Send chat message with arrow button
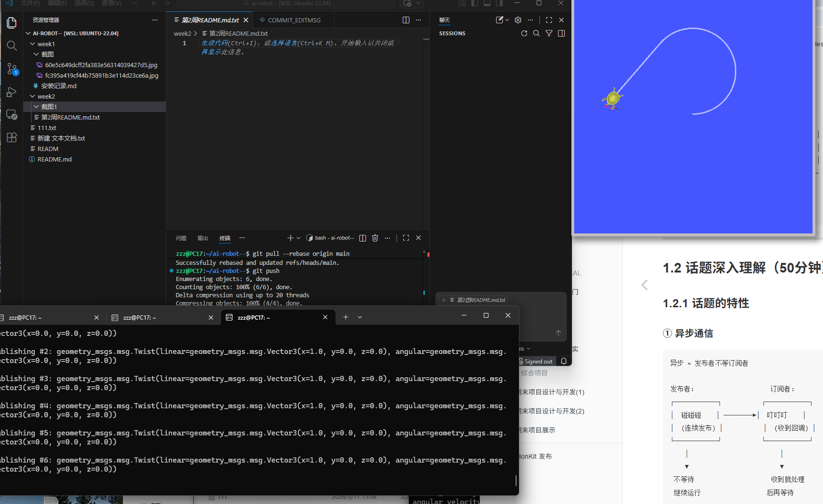823x504 pixels. click(x=558, y=333)
